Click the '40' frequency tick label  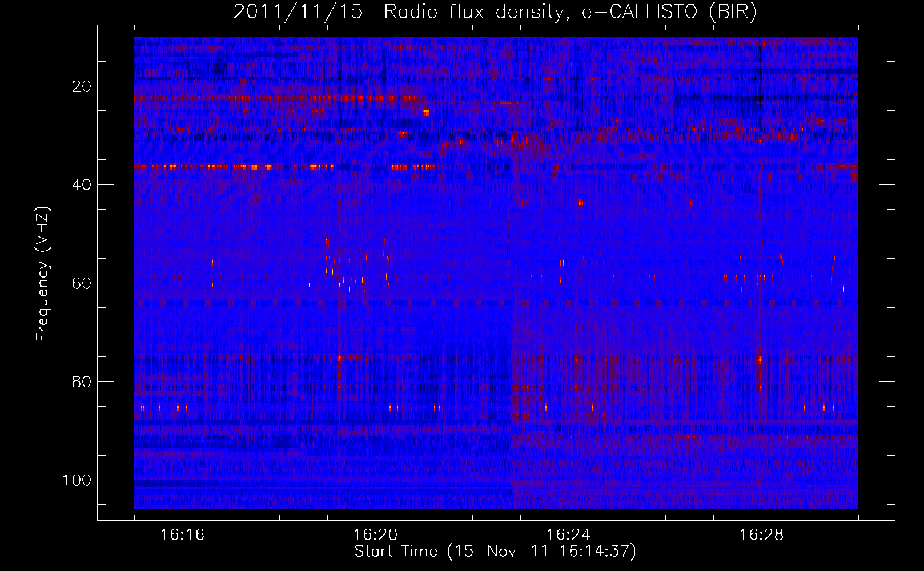click(82, 185)
